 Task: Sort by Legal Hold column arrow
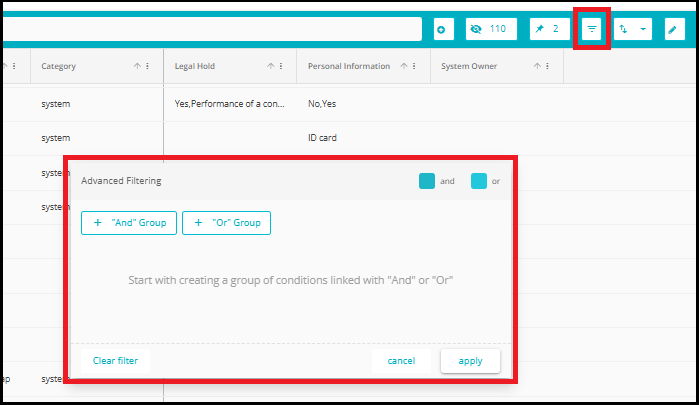pos(270,67)
